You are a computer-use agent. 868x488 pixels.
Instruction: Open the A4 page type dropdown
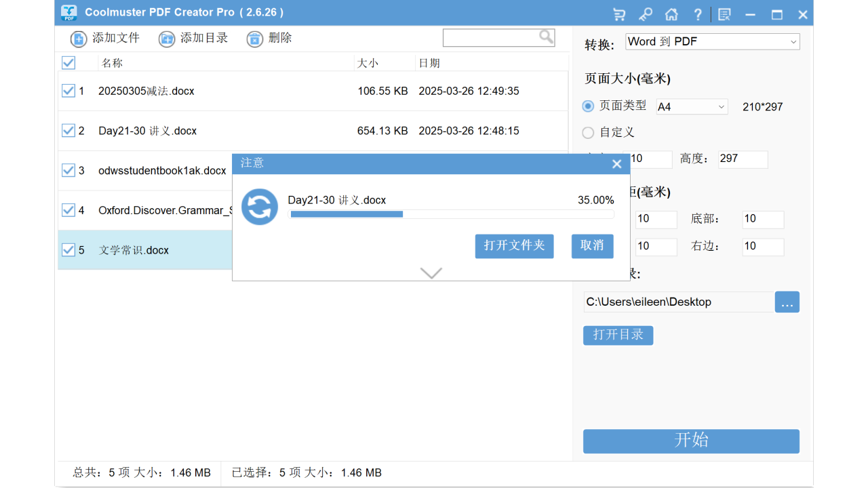click(x=691, y=106)
